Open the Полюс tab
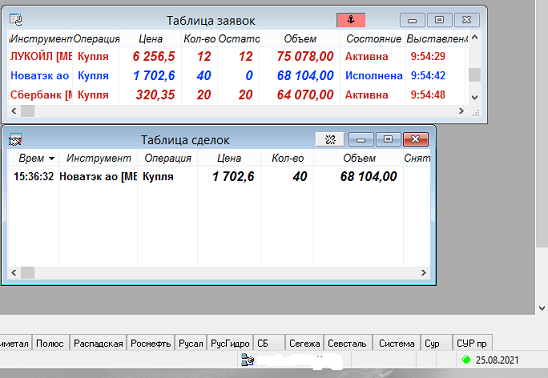This screenshot has width=548, height=378. coord(50,343)
